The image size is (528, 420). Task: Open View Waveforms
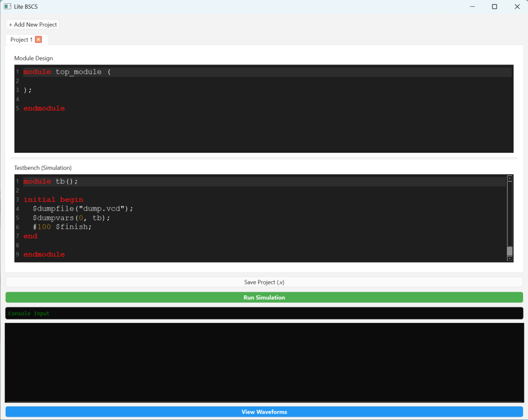point(264,412)
